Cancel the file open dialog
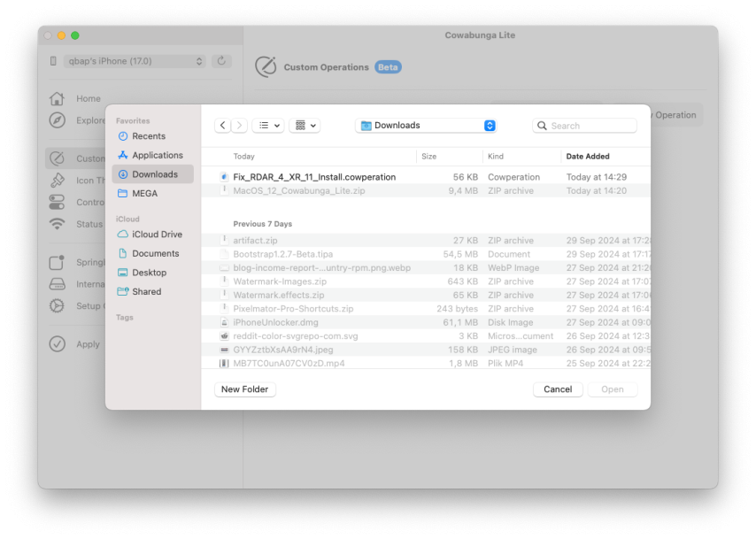Screen dimensions: 756x539 point(558,389)
